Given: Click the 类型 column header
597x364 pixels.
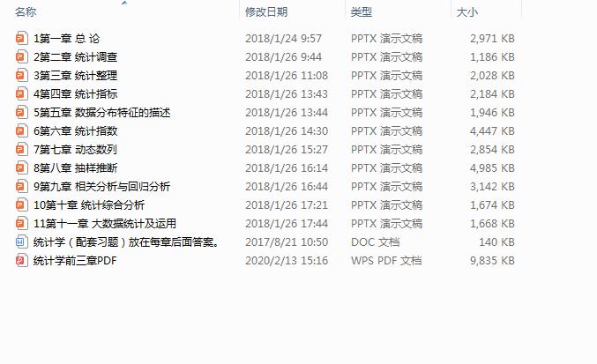Looking at the screenshot, I should [361, 12].
